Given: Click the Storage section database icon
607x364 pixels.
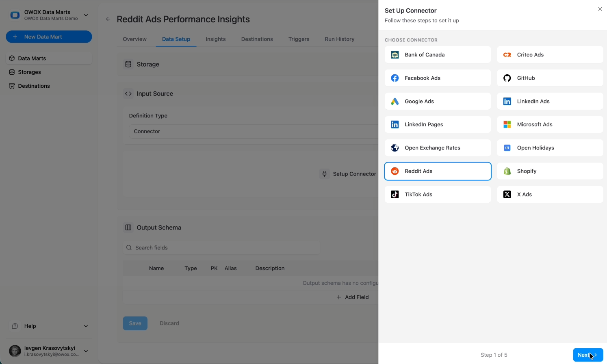Looking at the screenshot, I should point(128,64).
